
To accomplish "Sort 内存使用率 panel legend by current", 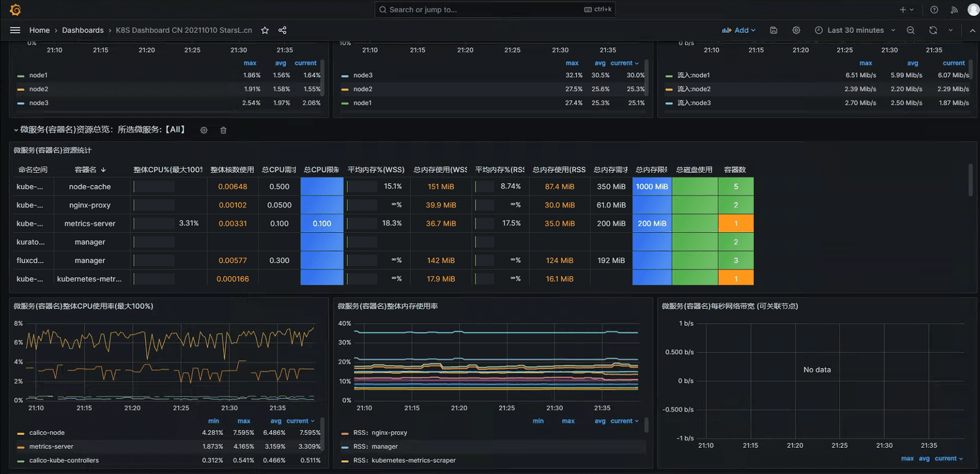I will click(x=624, y=421).
